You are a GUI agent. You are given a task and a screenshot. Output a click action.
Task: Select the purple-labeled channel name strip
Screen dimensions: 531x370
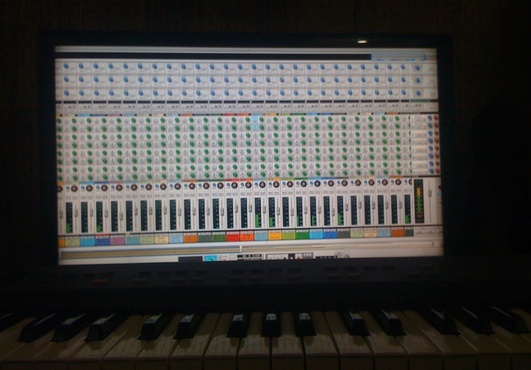point(118,240)
